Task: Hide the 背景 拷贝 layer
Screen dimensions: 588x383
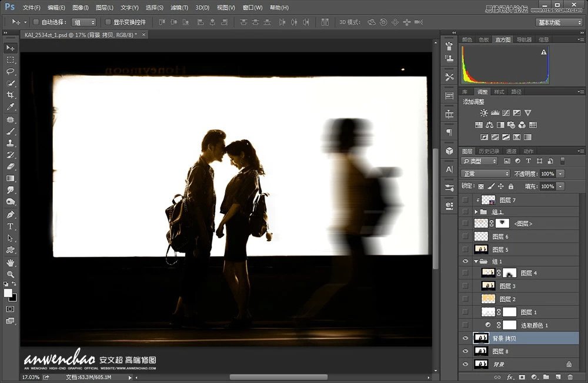Action: click(465, 338)
